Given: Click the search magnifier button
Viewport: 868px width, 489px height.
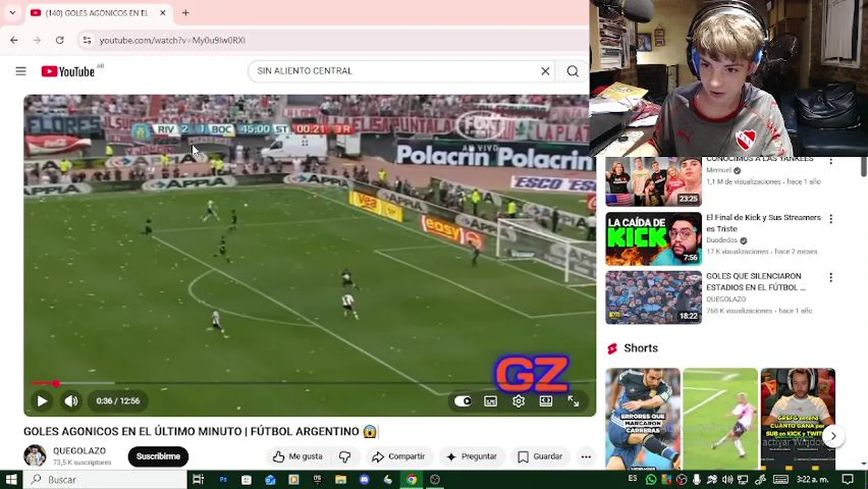Looking at the screenshot, I should (x=573, y=71).
